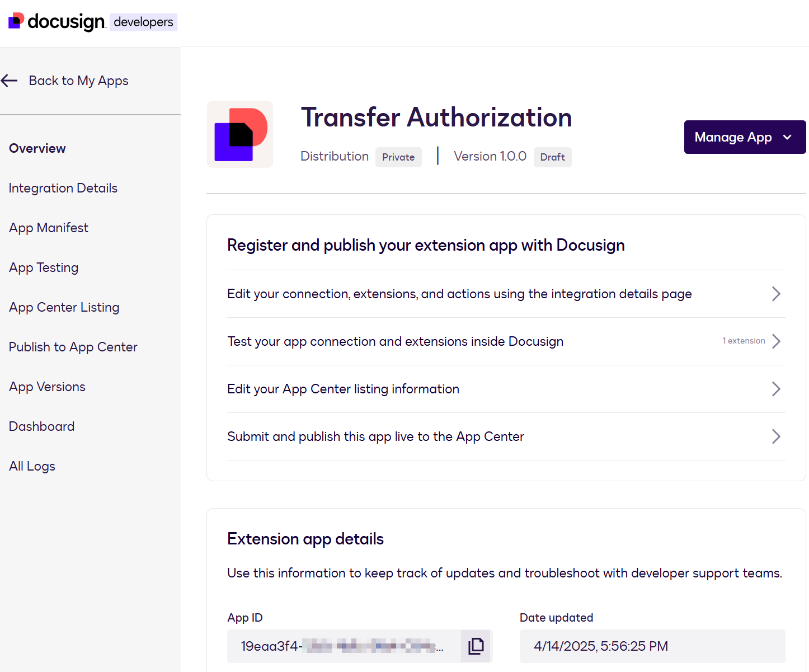Click the chevron on the App Center listing row
Screen dimensions: 809x672
point(775,388)
